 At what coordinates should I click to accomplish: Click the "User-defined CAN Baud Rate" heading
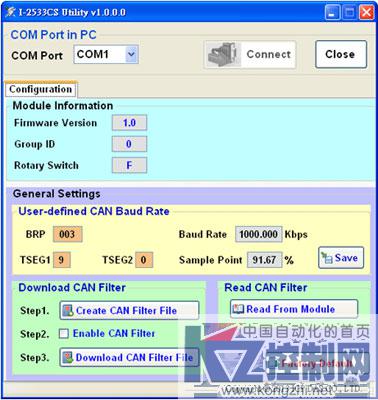[94, 211]
